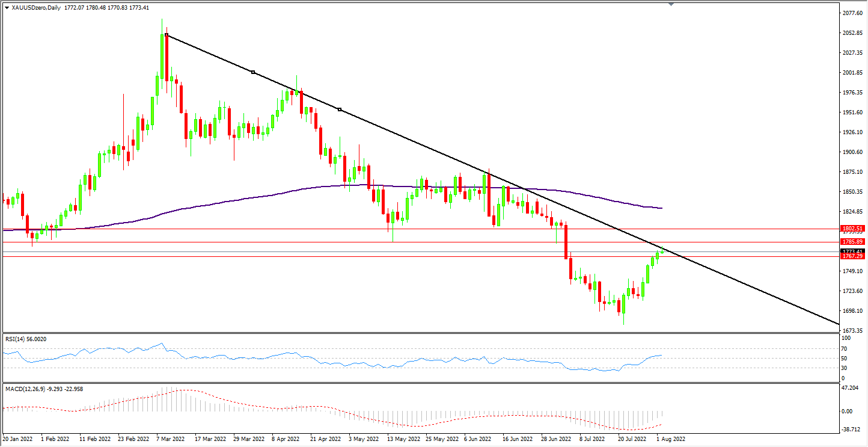Click the 1900.60 price scale value

854,152
